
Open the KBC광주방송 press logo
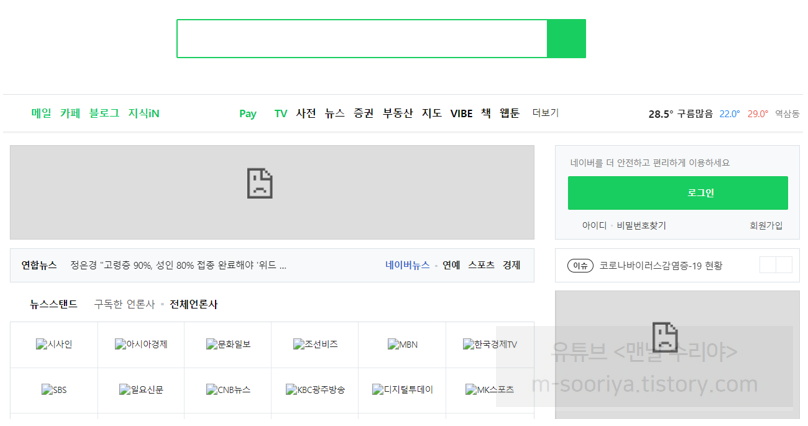tap(315, 390)
